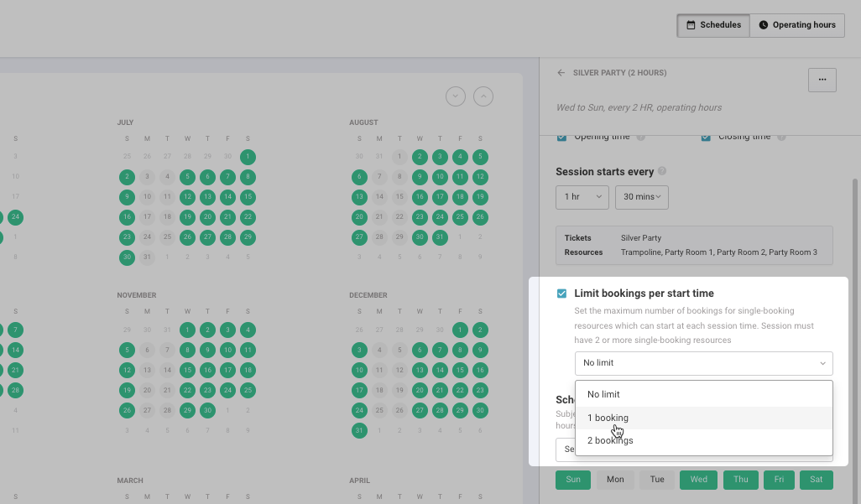Toggle the Closing time checkbox
Image resolution: width=861 pixels, height=504 pixels.
(706, 137)
